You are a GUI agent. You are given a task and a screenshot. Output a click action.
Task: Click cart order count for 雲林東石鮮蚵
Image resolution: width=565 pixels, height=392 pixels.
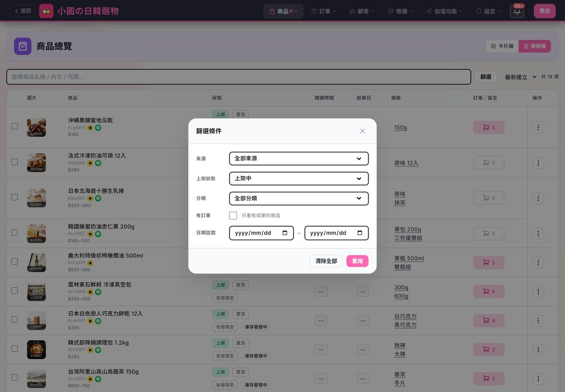(489, 292)
